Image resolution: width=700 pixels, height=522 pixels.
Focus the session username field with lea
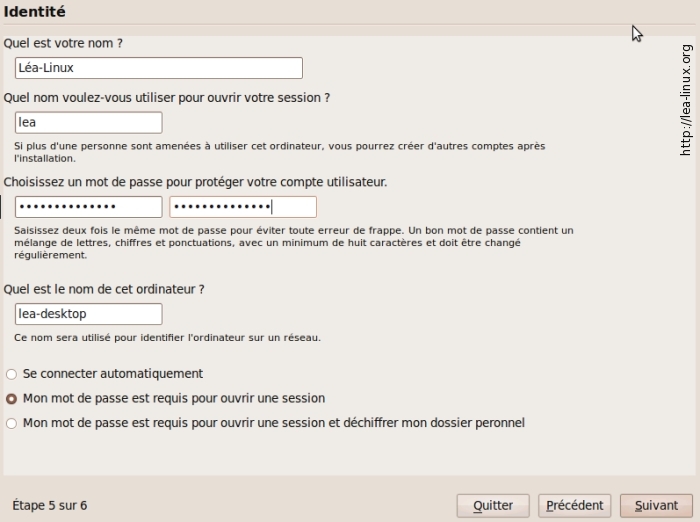88,122
